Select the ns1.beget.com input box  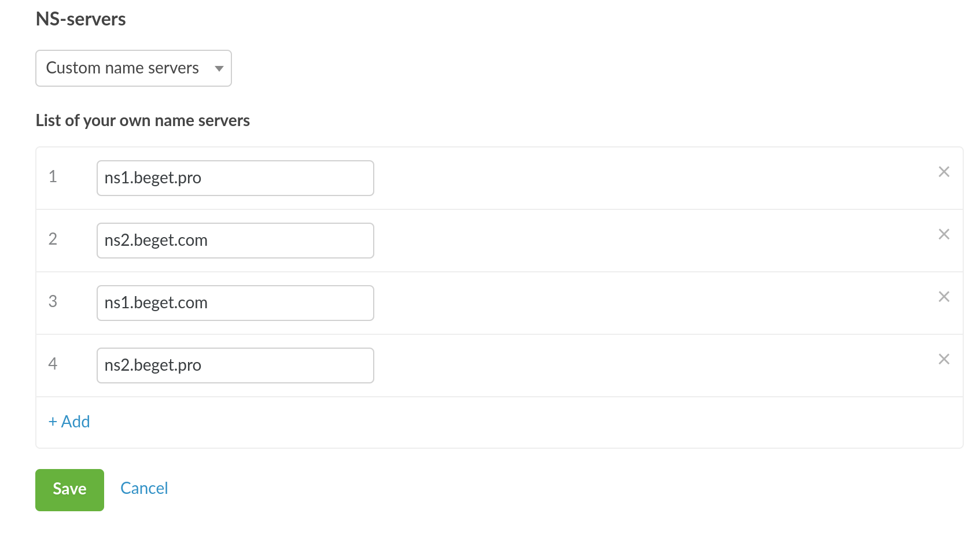(235, 303)
